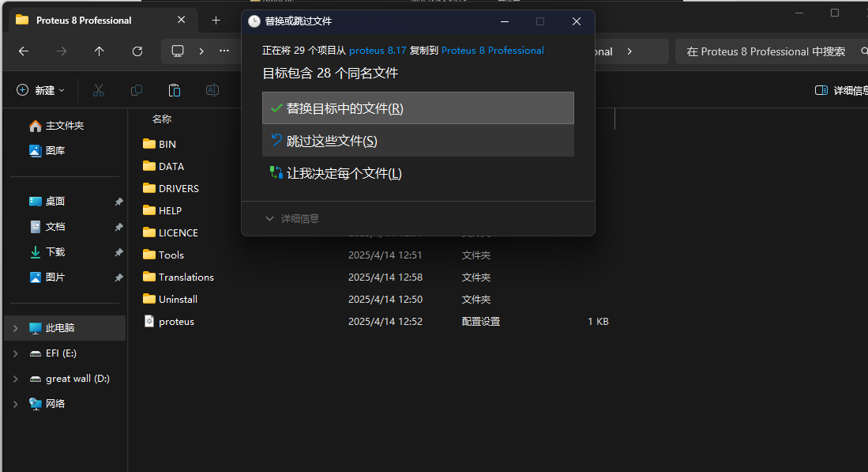Click the pin icon next to 图片
868x472 pixels.
[118, 278]
